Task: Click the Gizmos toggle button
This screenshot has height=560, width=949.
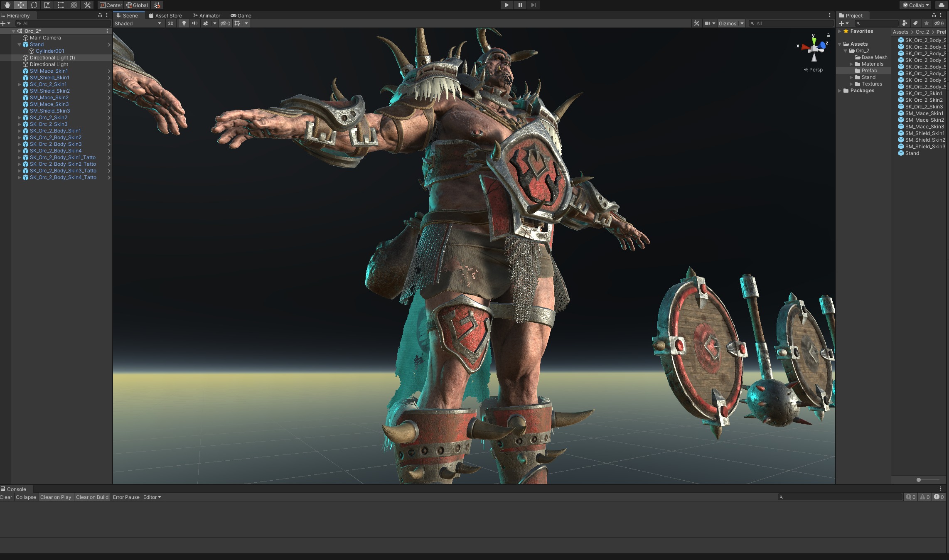Action: tap(728, 23)
